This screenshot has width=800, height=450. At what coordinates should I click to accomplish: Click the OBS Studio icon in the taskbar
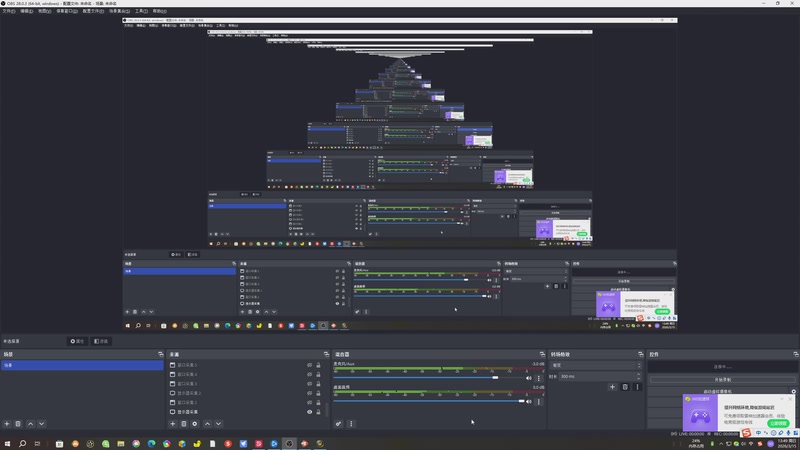pyautogui.click(x=289, y=443)
